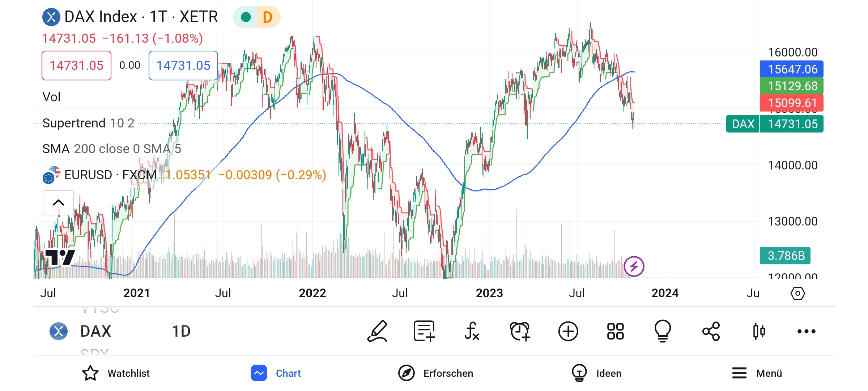
Task: Tap the plus compare symbol icon
Action: 568,331
